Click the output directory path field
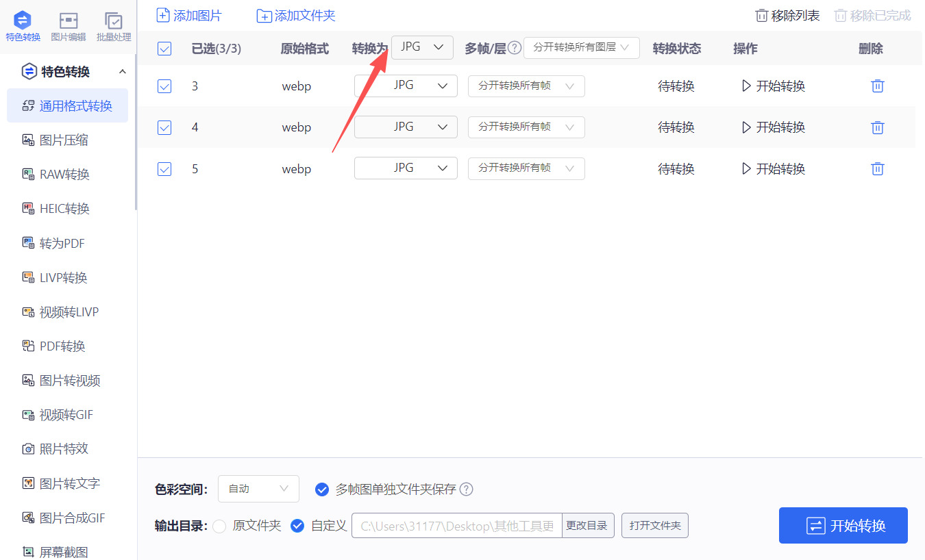The width and height of the screenshot is (925, 560). click(x=457, y=526)
